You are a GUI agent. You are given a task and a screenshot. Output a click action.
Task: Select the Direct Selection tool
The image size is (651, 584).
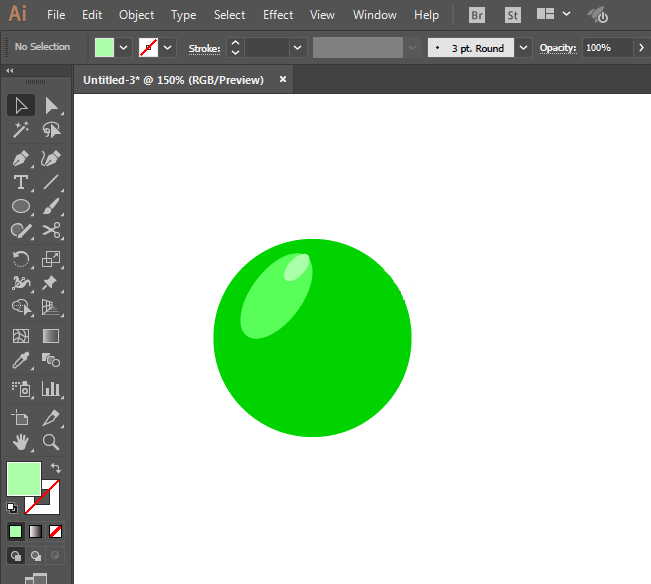click(51, 105)
